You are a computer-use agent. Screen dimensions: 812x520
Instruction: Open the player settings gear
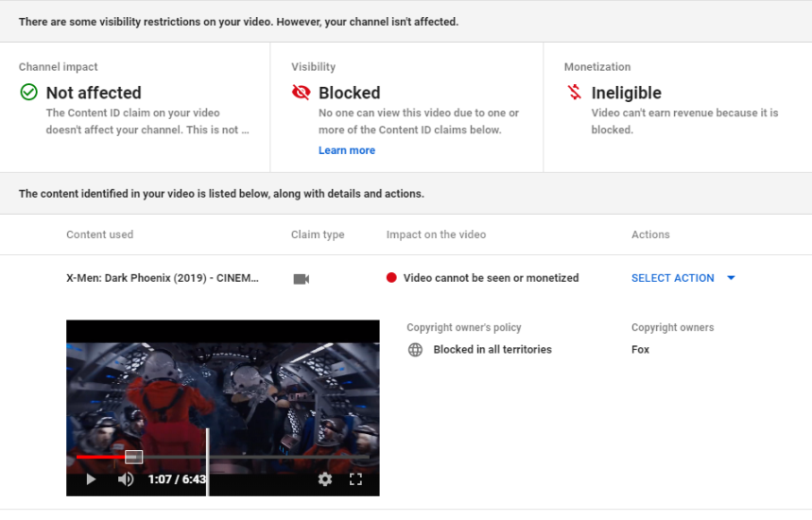pyautogui.click(x=324, y=479)
